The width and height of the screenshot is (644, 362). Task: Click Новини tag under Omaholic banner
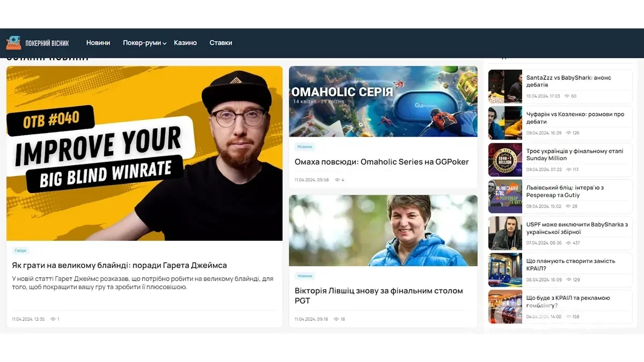[x=304, y=146]
